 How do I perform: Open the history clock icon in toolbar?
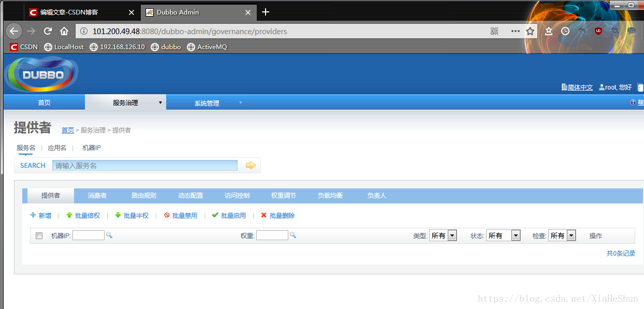(x=565, y=31)
